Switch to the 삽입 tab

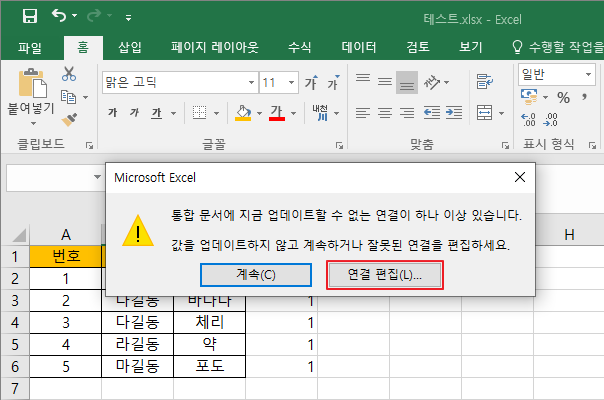130,47
